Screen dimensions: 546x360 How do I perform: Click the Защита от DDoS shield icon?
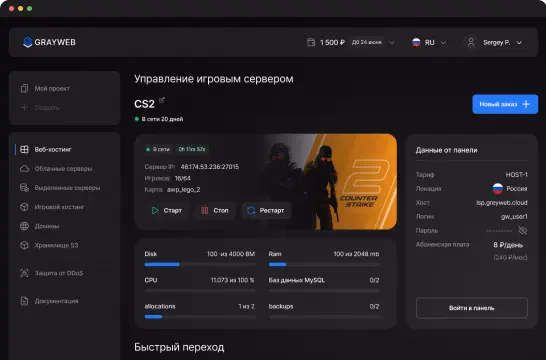[x=24, y=273]
